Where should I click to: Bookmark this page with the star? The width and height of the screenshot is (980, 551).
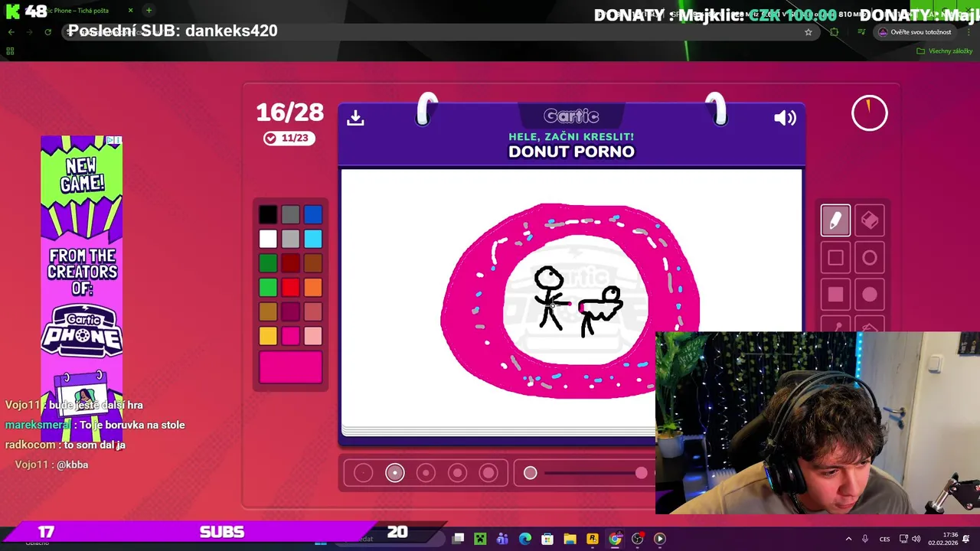808,32
